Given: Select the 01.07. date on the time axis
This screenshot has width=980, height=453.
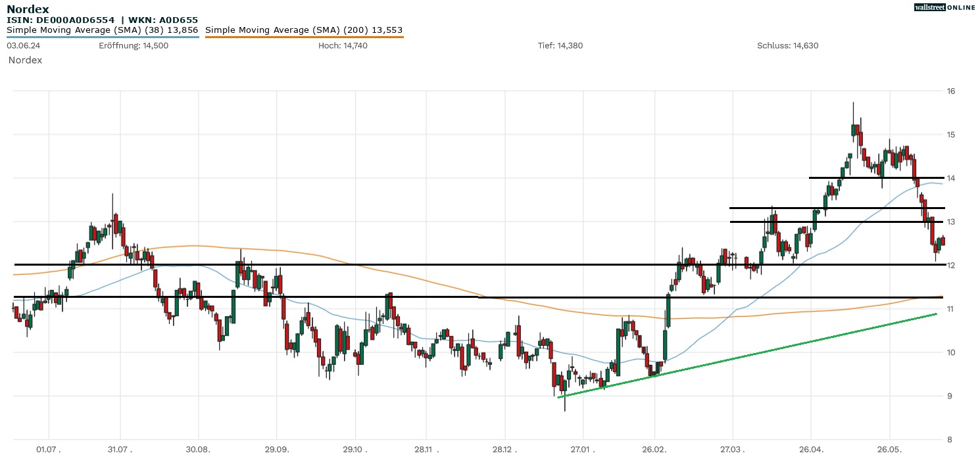Looking at the screenshot, I should click(x=49, y=449).
